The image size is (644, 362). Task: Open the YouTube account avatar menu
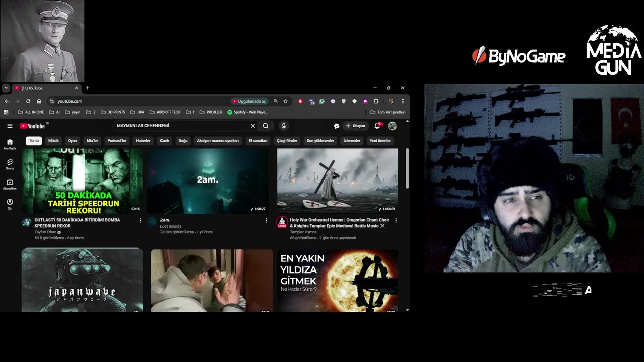tap(392, 126)
